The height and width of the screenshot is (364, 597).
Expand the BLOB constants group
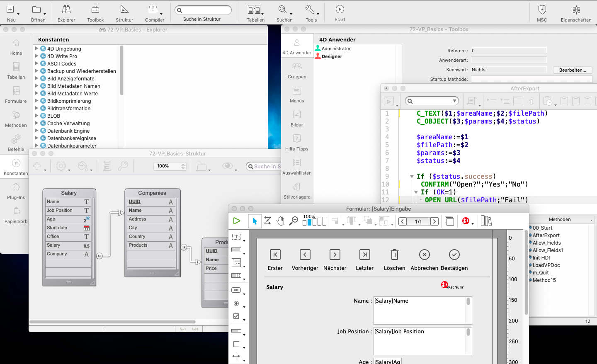[x=36, y=116]
